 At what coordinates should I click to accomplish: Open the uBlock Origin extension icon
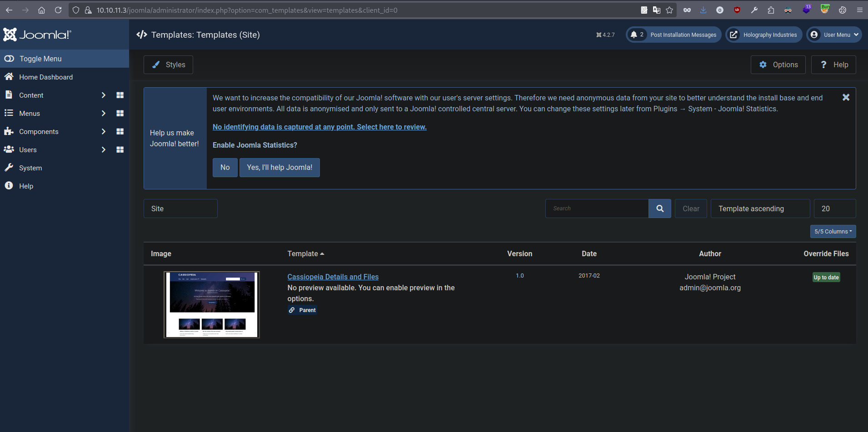[737, 10]
